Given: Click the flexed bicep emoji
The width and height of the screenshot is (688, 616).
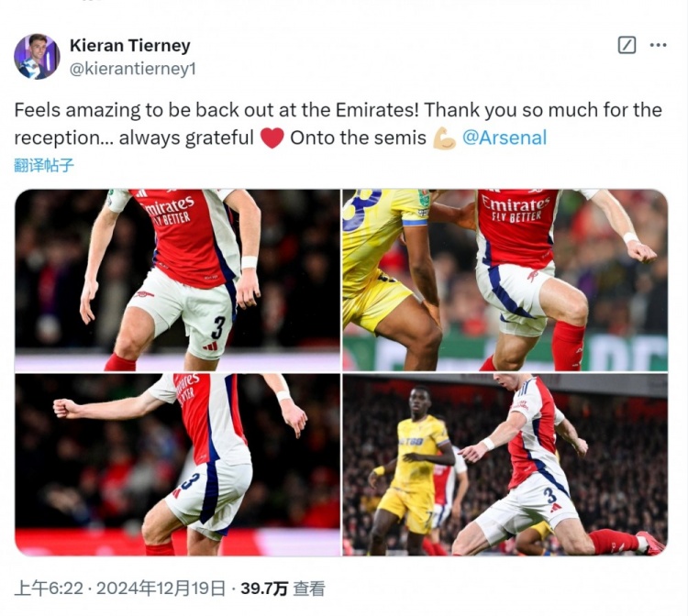Looking at the screenshot, I should click(445, 138).
